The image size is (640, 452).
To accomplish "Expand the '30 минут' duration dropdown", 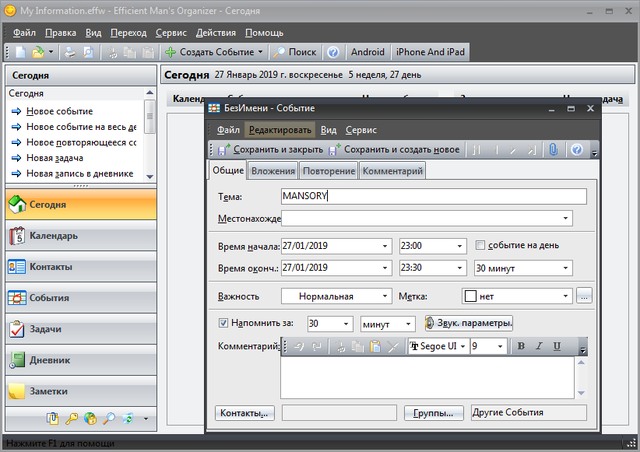I will point(565,268).
